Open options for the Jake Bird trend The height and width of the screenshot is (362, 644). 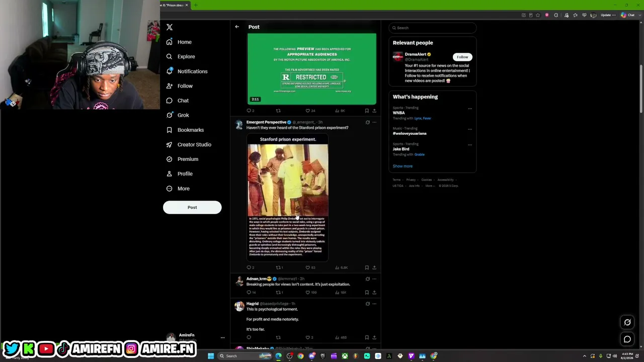pyautogui.click(x=470, y=145)
